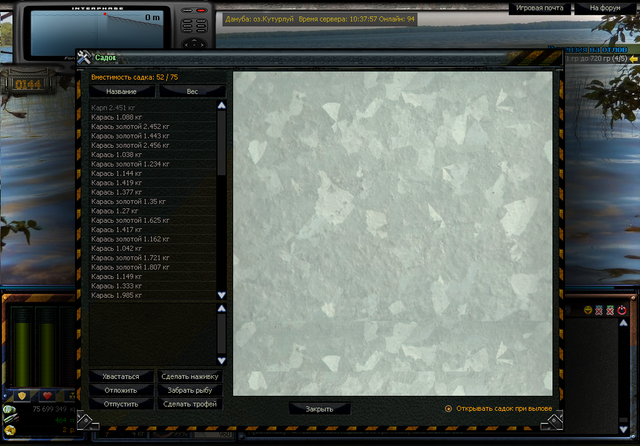The height and width of the screenshot is (446, 640).
Task: Click the Хвастаться button
Action: (x=121, y=377)
